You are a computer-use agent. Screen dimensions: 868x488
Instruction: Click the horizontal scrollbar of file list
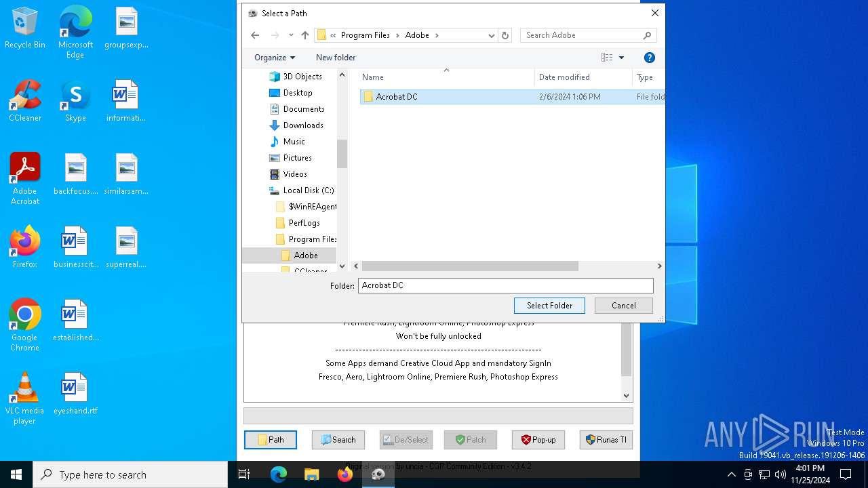click(x=469, y=266)
